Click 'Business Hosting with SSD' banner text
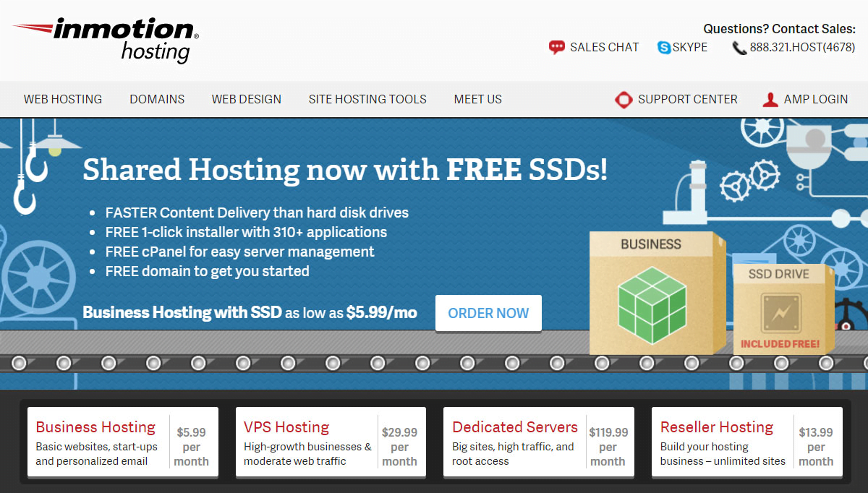 (182, 313)
